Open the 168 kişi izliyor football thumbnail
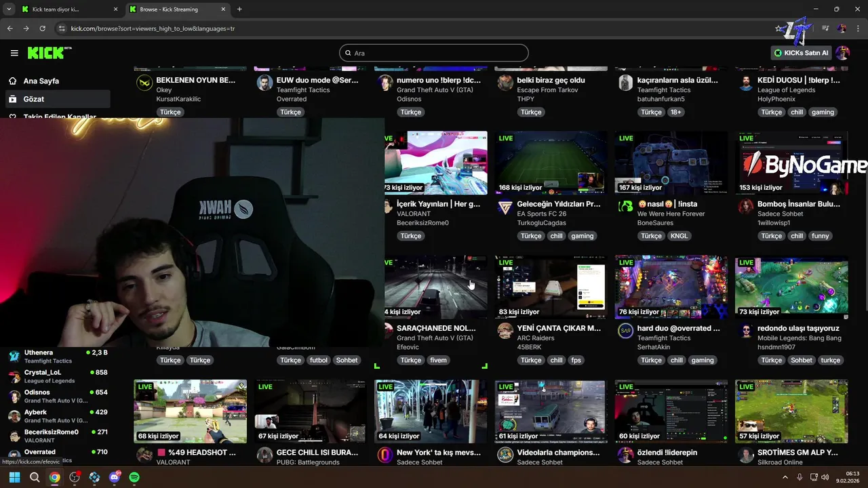 click(x=551, y=163)
